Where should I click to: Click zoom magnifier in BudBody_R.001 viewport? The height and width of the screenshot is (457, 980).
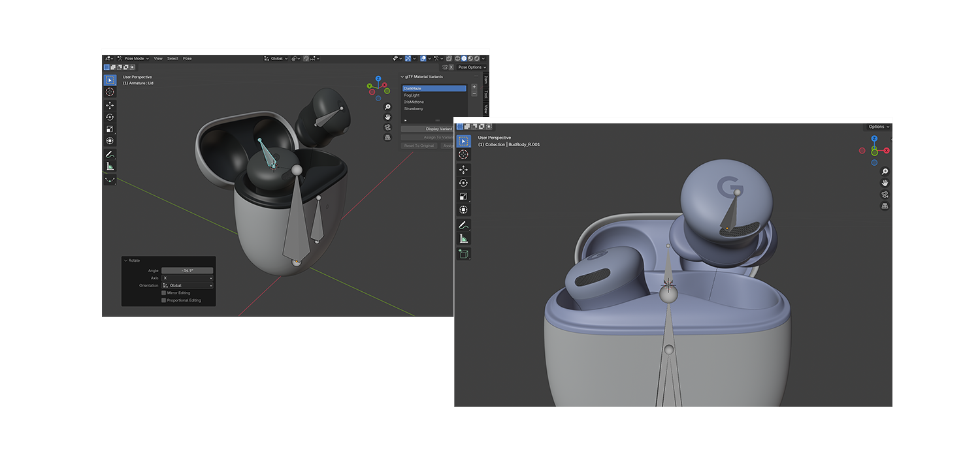pos(885,172)
